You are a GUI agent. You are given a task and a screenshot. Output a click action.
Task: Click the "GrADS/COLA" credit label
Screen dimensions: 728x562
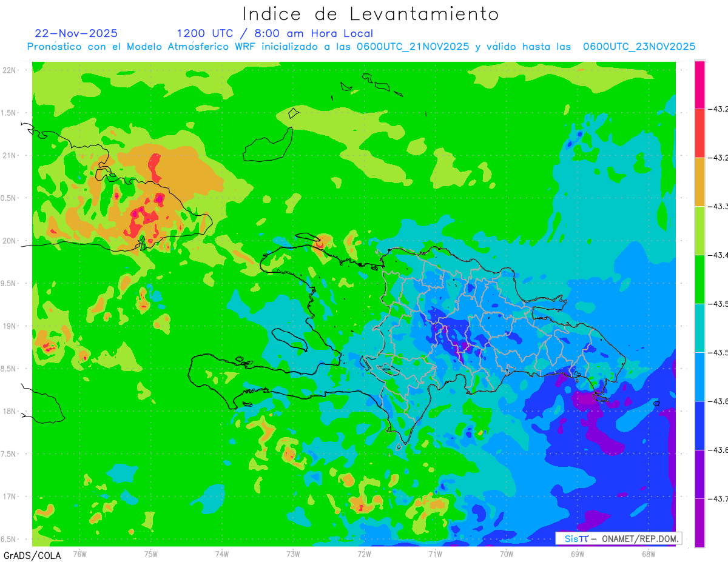click(32, 555)
